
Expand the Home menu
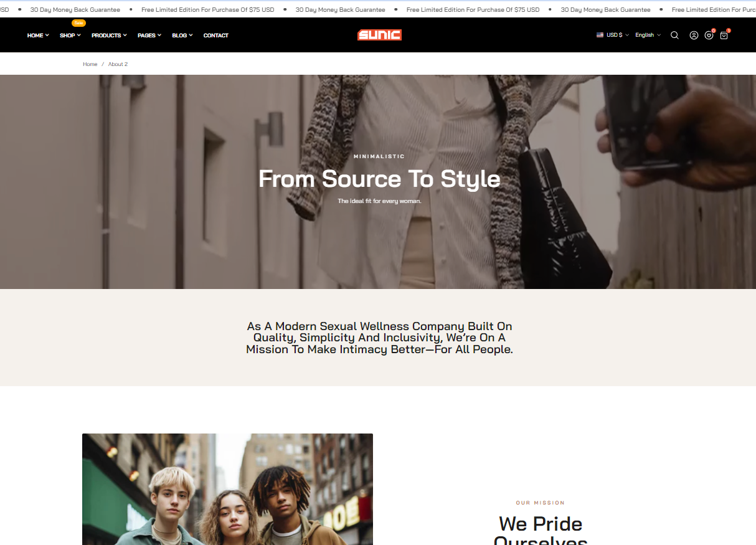pyautogui.click(x=38, y=36)
